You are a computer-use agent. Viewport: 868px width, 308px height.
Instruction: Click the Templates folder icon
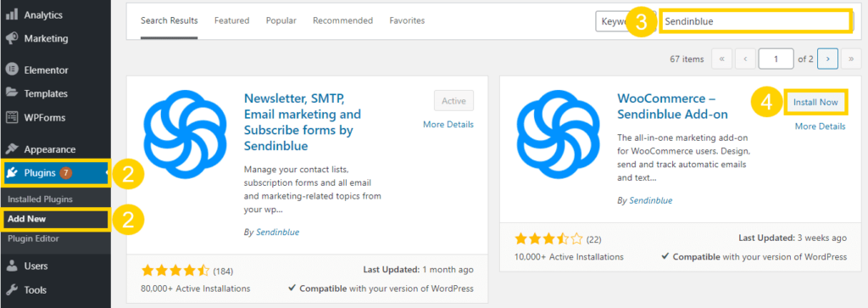click(x=12, y=93)
